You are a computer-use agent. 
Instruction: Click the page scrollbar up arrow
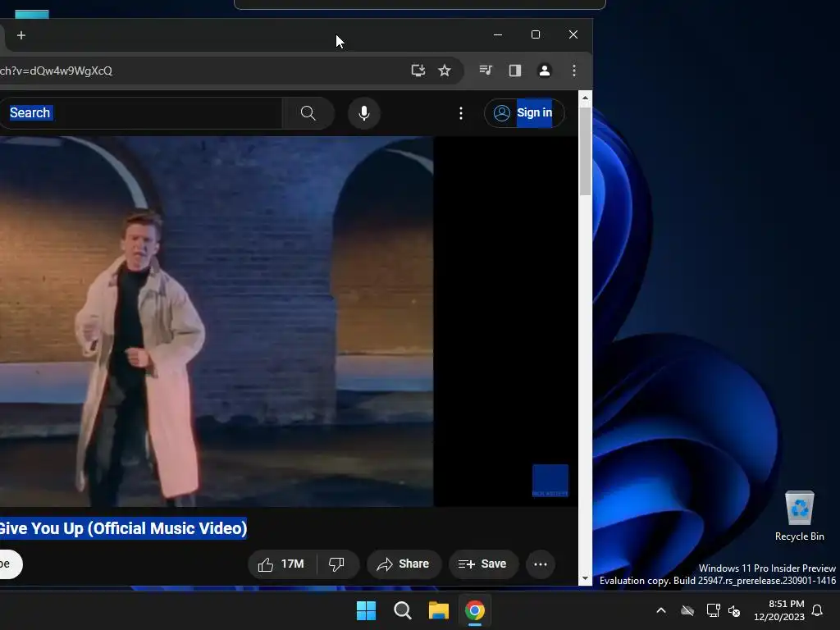[x=585, y=98]
